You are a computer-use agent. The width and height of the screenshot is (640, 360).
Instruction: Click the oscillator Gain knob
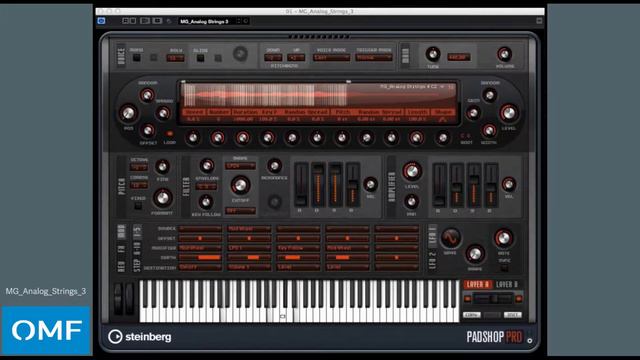click(473, 113)
